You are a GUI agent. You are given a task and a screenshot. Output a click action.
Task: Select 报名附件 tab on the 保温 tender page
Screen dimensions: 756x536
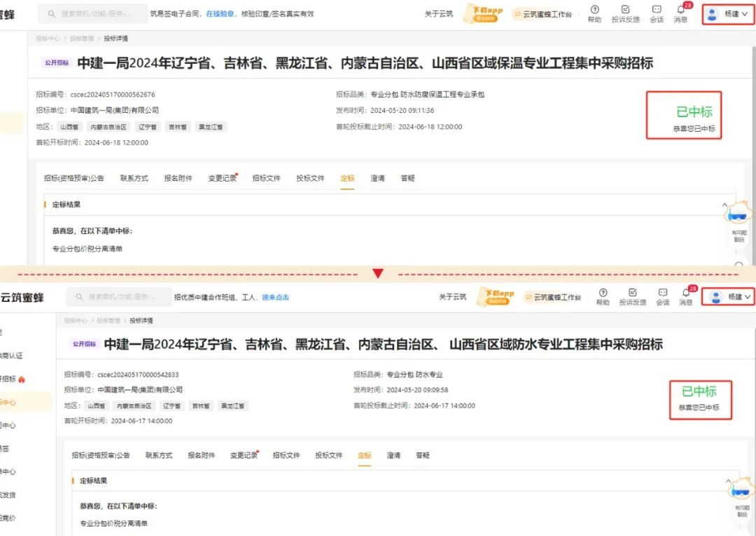[178, 179]
